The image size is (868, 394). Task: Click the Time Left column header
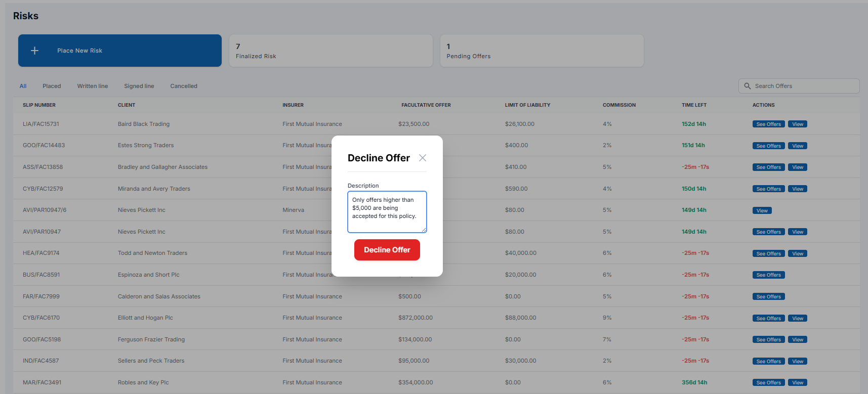pos(694,105)
